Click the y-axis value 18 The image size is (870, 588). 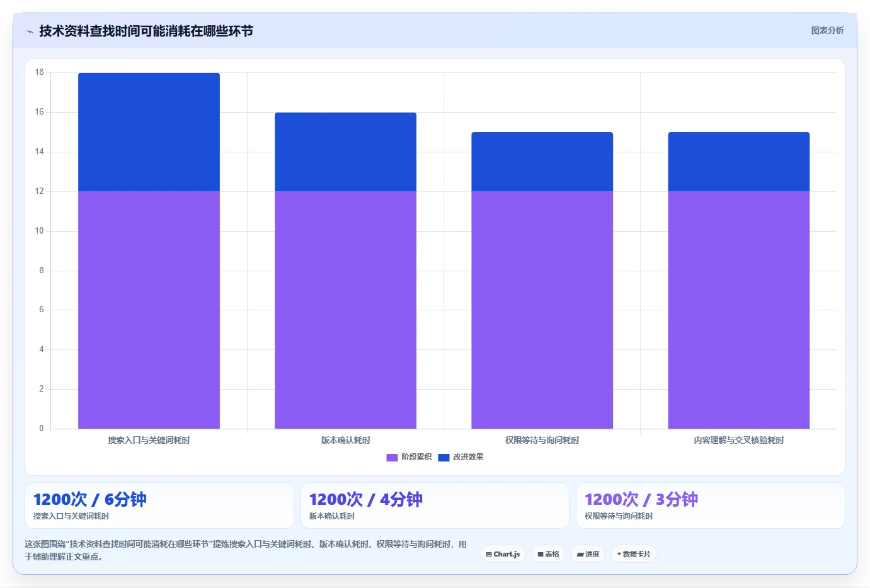coord(40,72)
